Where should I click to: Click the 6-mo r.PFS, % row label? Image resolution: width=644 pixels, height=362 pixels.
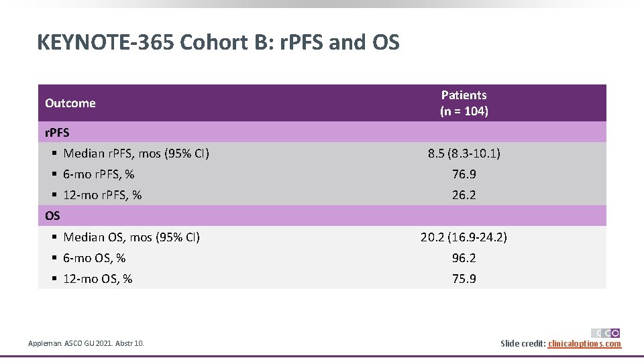99,174
